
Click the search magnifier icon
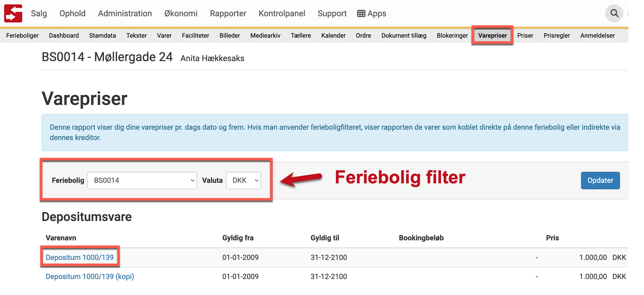coord(614,13)
